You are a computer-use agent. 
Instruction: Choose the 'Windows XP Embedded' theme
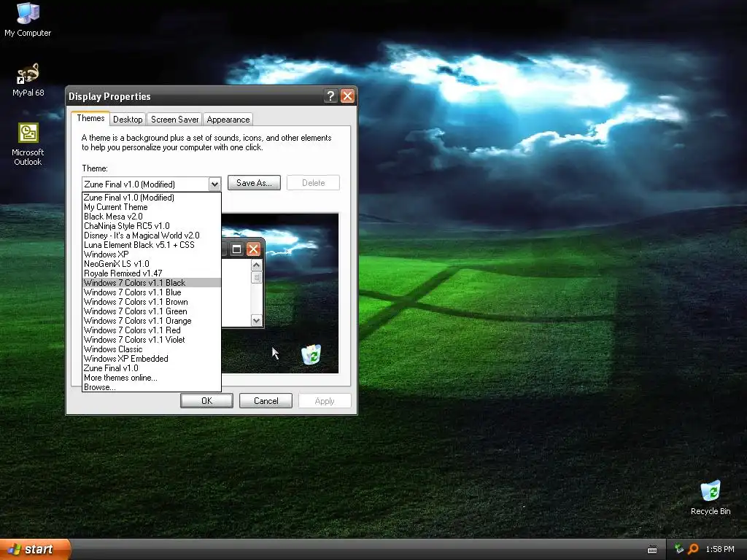152,359
